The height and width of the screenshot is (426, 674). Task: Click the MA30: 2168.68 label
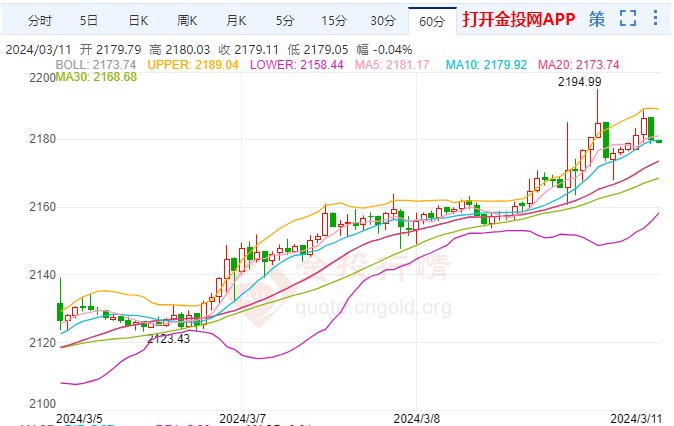(x=96, y=77)
